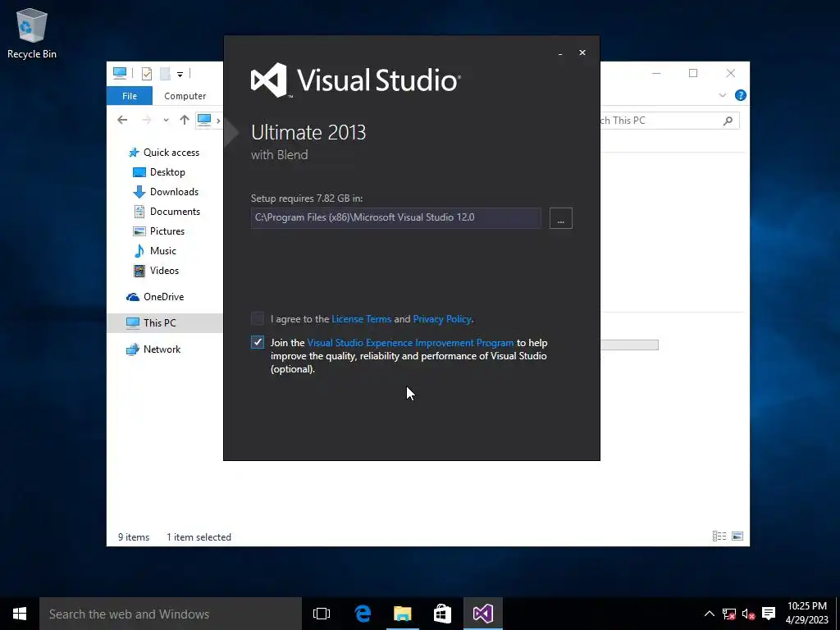Screen dimensions: 840x630
Task: Click the search magnifier icon in Explorer
Action: [x=728, y=121]
